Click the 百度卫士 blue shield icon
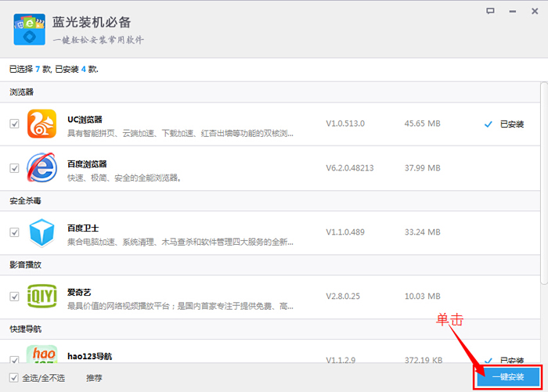The width and height of the screenshot is (548, 392). pyautogui.click(x=42, y=232)
